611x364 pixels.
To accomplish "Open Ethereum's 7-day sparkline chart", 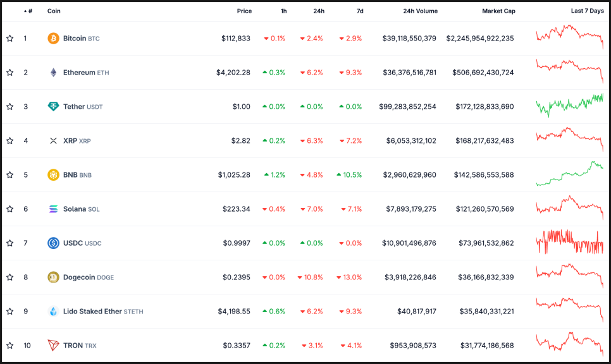I will pos(570,71).
